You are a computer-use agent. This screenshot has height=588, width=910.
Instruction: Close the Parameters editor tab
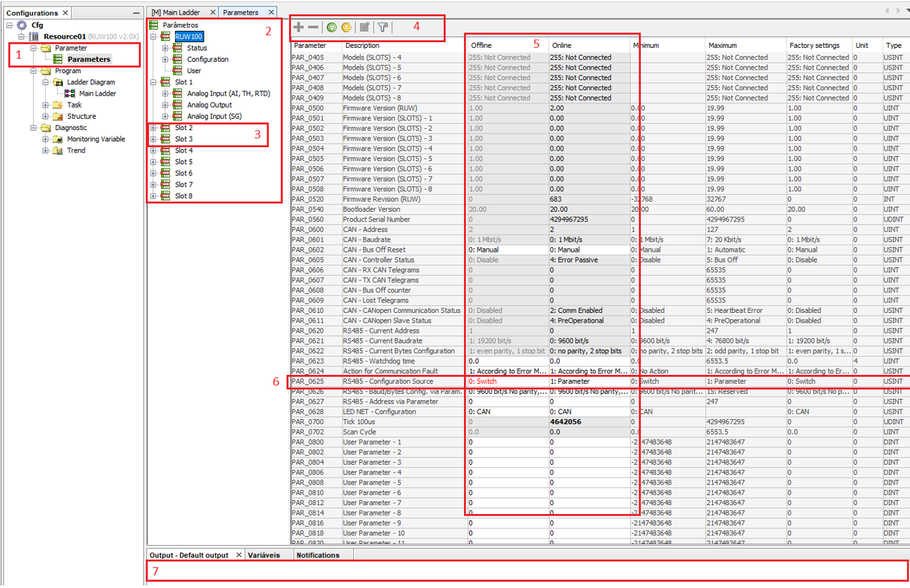(x=271, y=13)
